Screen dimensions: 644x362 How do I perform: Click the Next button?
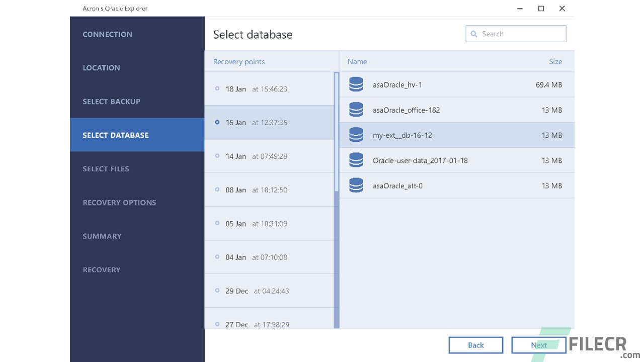point(539,345)
